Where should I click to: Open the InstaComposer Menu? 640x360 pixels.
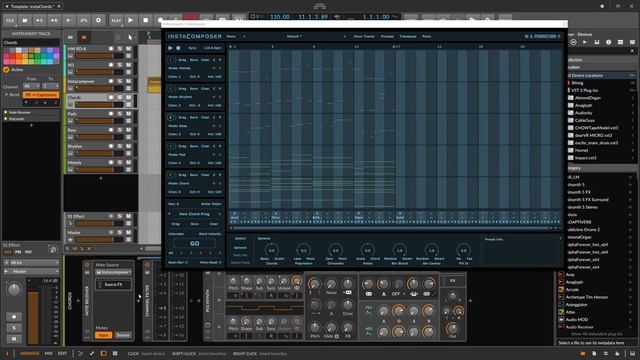(231, 36)
